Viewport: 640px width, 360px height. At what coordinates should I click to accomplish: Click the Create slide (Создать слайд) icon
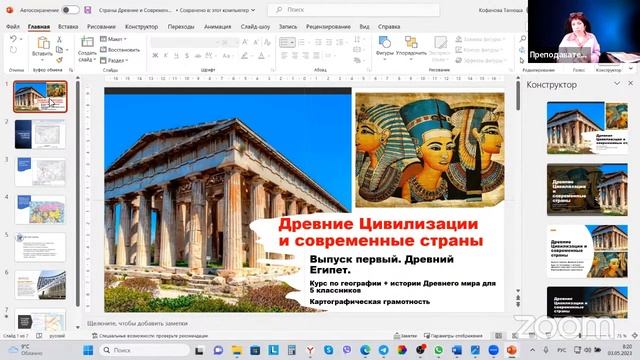click(x=87, y=42)
